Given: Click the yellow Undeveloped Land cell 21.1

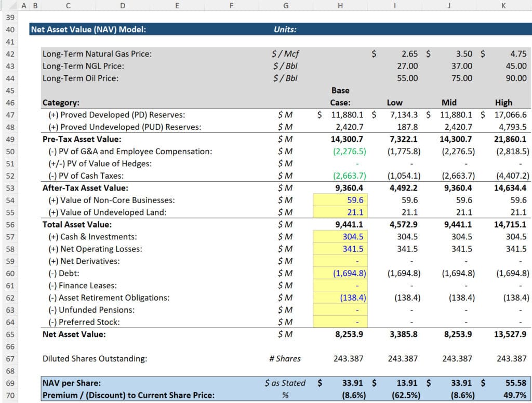Looking at the screenshot, I should click(x=356, y=212).
